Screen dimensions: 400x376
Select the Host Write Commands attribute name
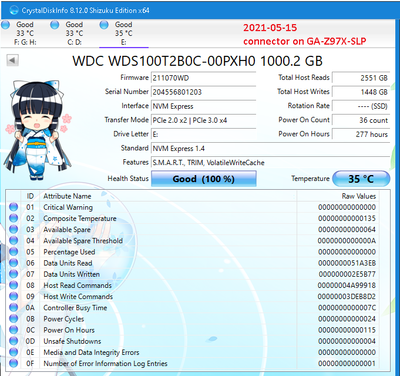78,297
